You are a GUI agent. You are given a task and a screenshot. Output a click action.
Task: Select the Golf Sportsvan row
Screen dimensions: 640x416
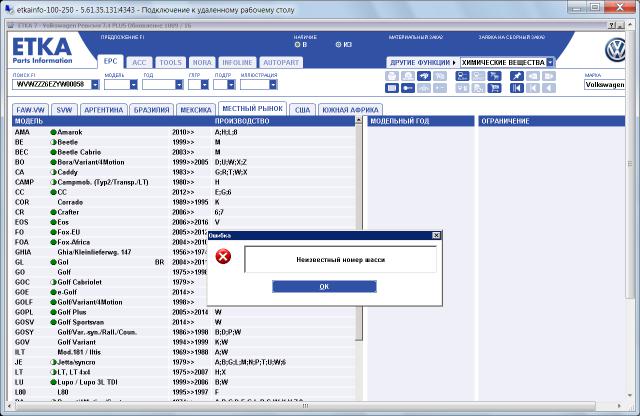[x=184, y=322]
